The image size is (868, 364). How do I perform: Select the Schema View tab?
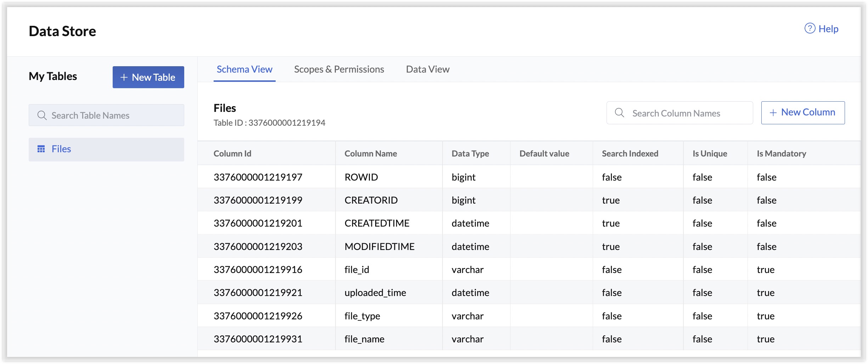click(244, 69)
